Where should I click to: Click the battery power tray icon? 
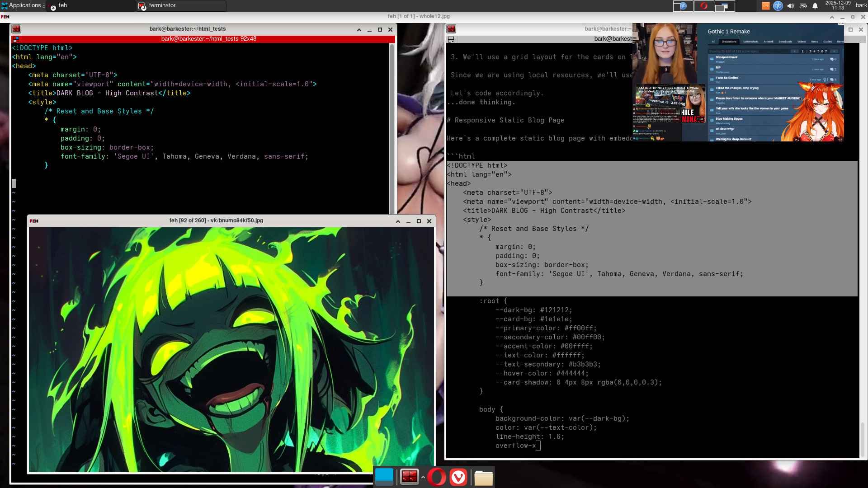(803, 6)
